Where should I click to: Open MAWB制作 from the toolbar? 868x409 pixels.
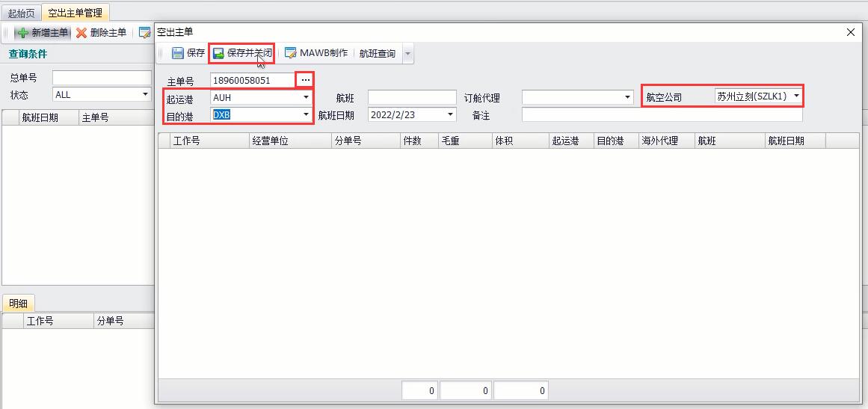(x=316, y=53)
